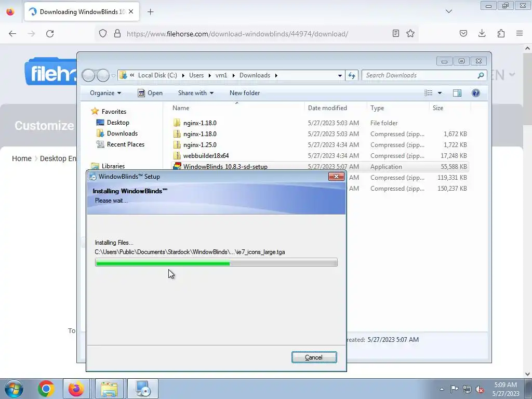Screen dimensions: 532x399
Task: Click the Cancel button in Setup
Action: pyautogui.click(x=314, y=357)
